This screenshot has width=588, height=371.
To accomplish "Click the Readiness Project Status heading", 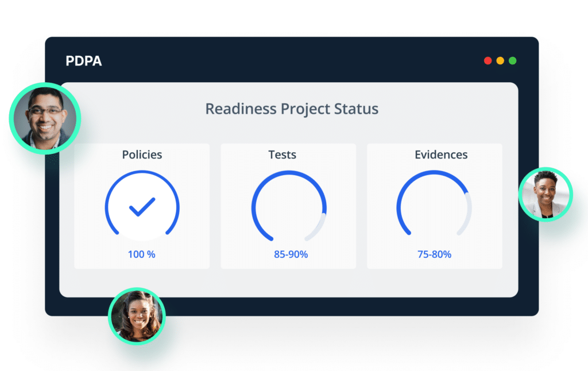I will [292, 109].
